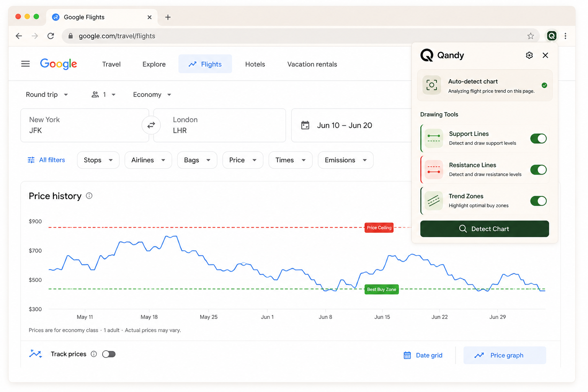Image resolution: width=588 pixels, height=392 pixels.
Task: Go to the Travel tab
Action: (x=111, y=64)
